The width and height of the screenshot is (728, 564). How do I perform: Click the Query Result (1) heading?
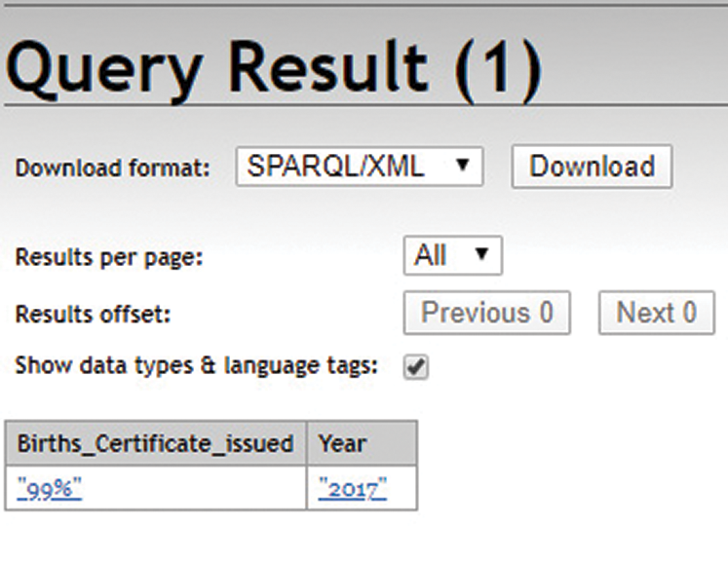point(273,67)
